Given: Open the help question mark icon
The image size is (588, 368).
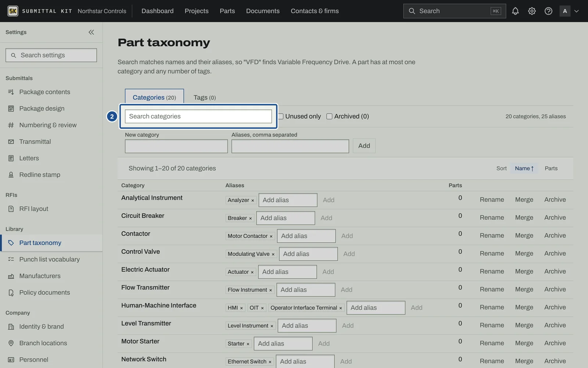Looking at the screenshot, I should [548, 11].
